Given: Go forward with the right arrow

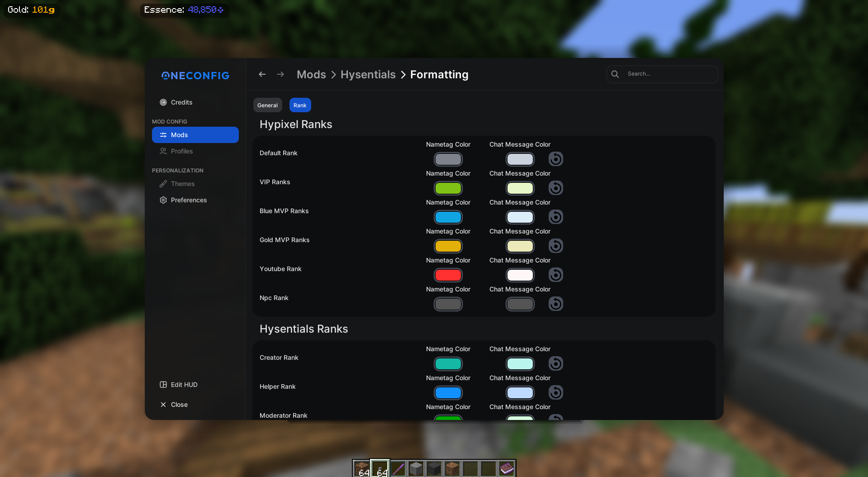Looking at the screenshot, I should pyautogui.click(x=280, y=74).
